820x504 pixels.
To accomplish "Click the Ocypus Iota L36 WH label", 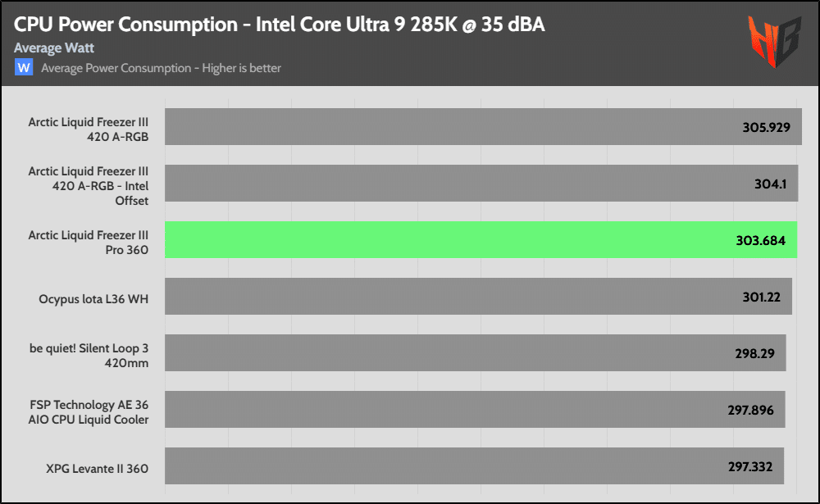I will (93, 299).
